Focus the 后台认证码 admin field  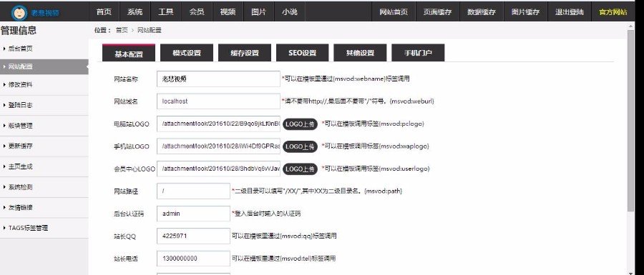(193, 214)
